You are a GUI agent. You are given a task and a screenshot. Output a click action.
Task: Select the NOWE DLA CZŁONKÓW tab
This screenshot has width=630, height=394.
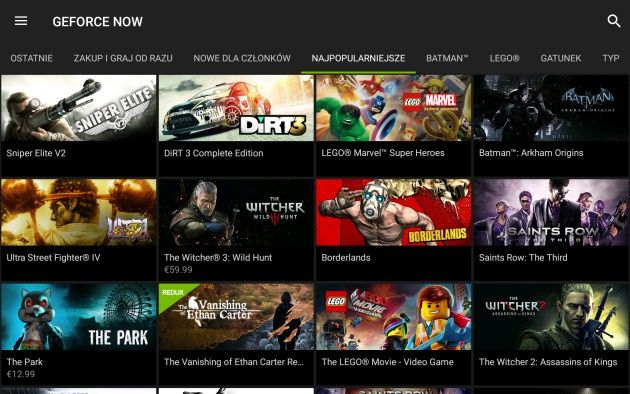tap(242, 58)
